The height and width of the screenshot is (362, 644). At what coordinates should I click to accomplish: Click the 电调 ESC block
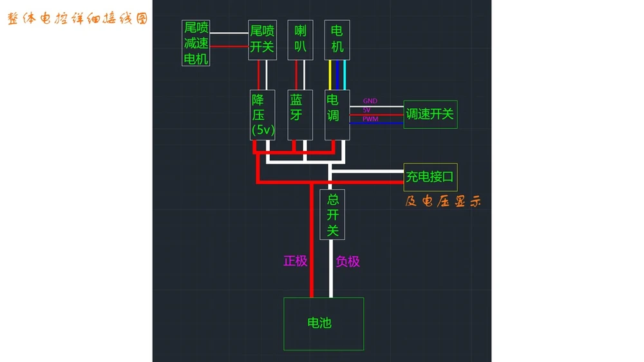point(337,115)
